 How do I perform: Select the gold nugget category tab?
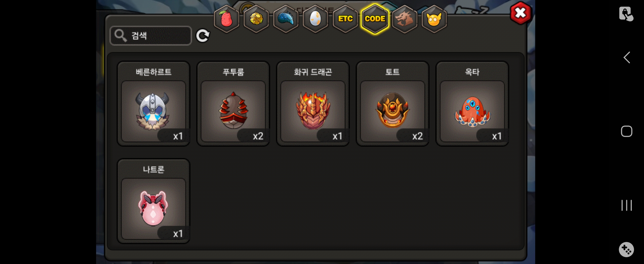256,19
